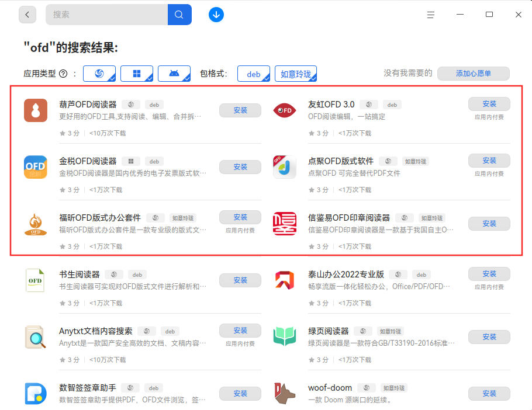Open the 信鉴易OFD印章阅读器 app icon

point(285,224)
